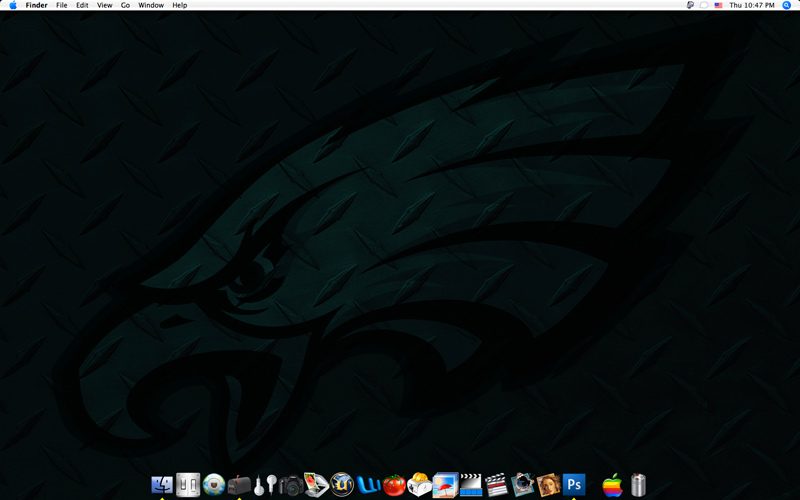Open the Edit menu

coord(82,5)
